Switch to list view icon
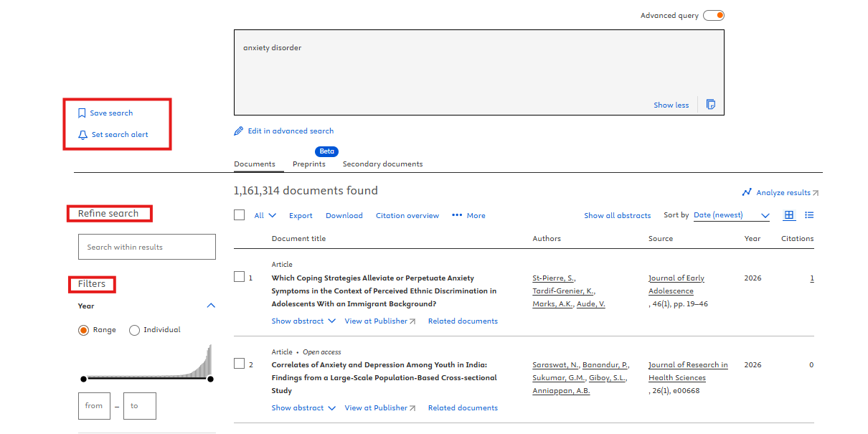The height and width of the screenshot is (434, 868). click(x=809, y=215)
